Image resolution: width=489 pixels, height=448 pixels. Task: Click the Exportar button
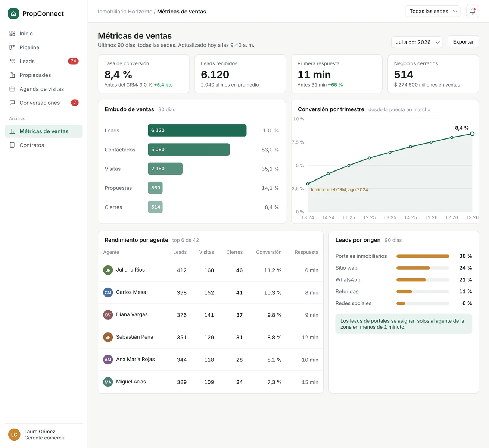[x=463, y=42]
